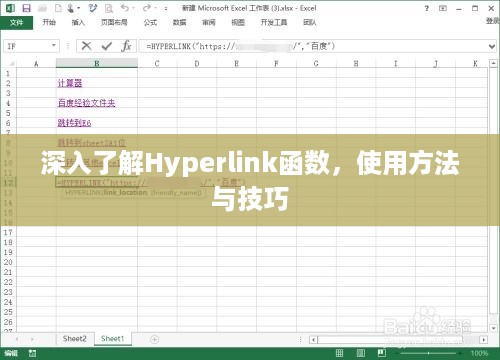The image size is (500, 360).
Task: Customize quick access toolbar dropdown
Action: pyautogui.click(x=166, y=9)
